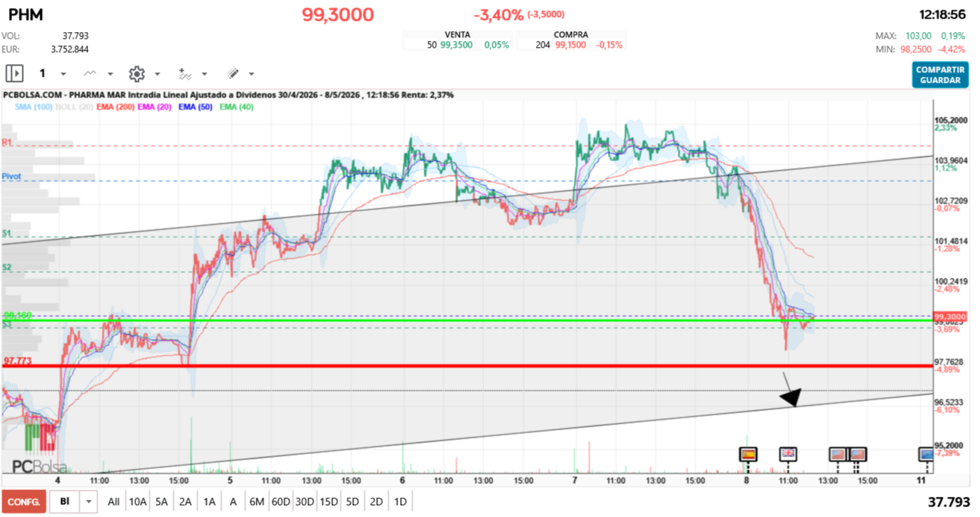Viewport: 980px width, 517px height.
Task: Click the COMPARTIR GUARDAR button
Action: (x=940, y=75)
